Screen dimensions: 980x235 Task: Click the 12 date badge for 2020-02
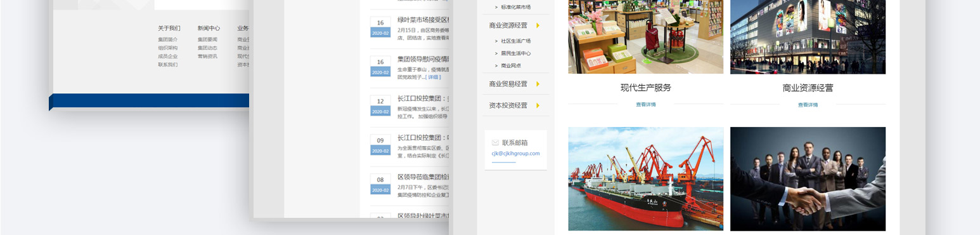click(x=380, y=101)
